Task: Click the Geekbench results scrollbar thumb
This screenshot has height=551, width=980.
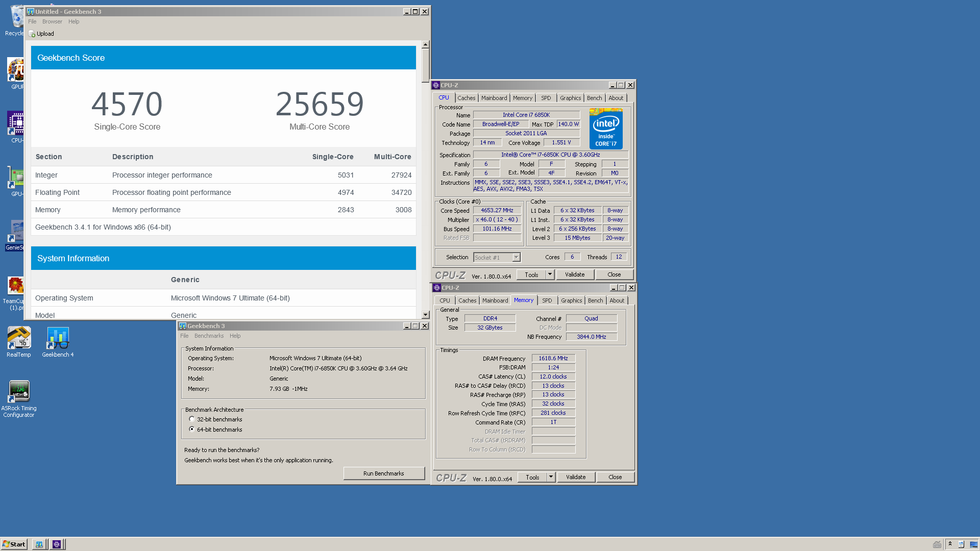Action: pos(425,66)
